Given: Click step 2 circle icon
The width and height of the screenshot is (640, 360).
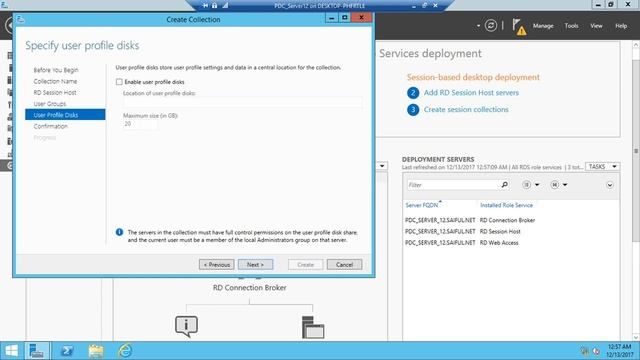Looking at the screenshot, I should (x=413, y=93).
